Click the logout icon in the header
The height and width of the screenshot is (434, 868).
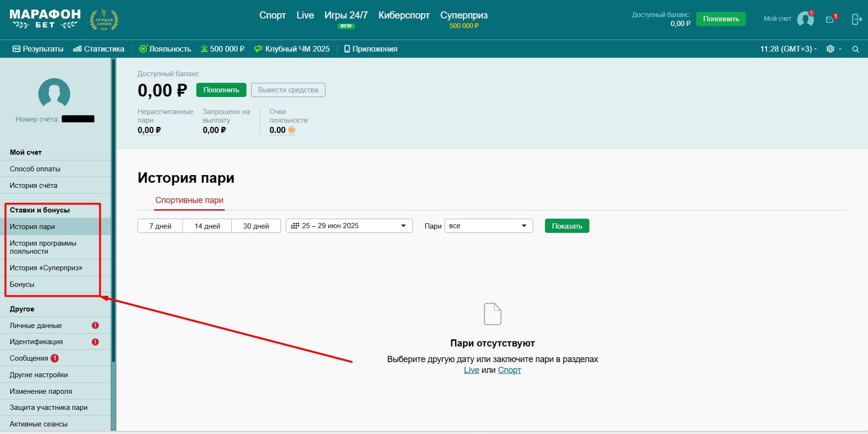click(x=857, y=19)
